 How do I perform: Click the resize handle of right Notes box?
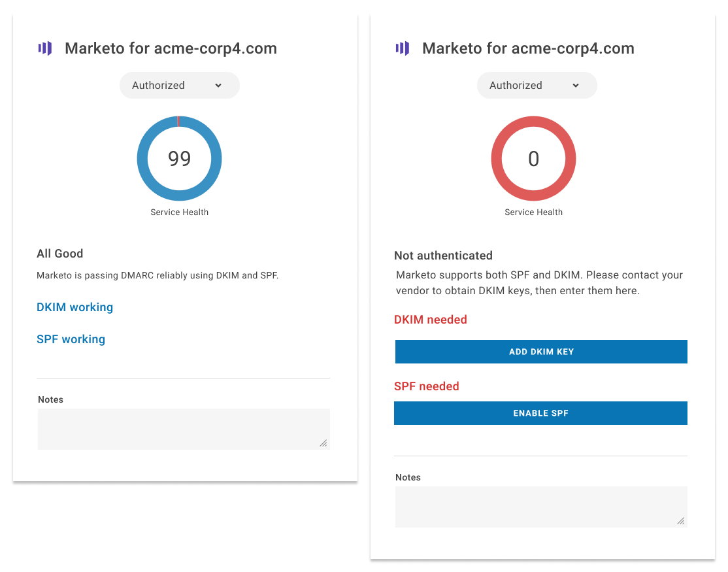click(681, 521)
